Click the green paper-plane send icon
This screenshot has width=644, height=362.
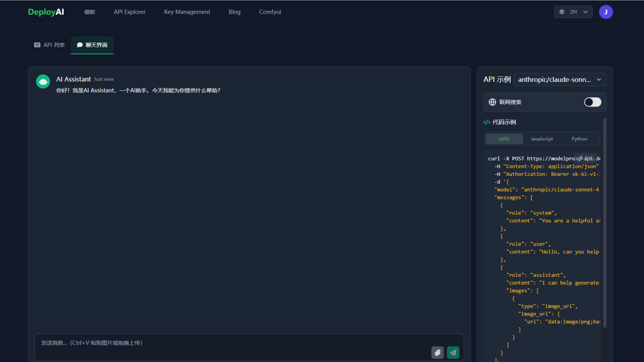453,353
